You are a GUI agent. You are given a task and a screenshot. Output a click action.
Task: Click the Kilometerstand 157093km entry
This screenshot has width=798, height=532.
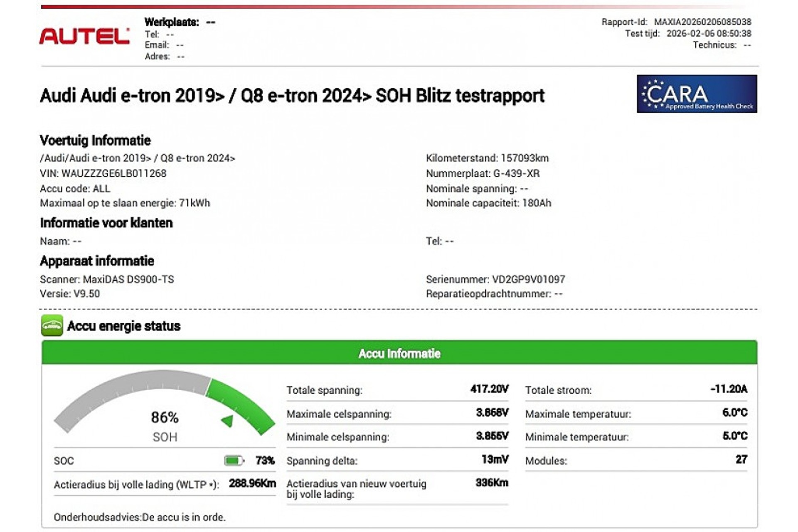click(x=487, y=158)
